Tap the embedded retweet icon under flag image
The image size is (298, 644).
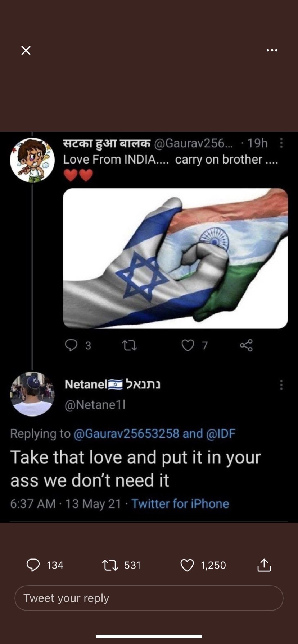130,346
